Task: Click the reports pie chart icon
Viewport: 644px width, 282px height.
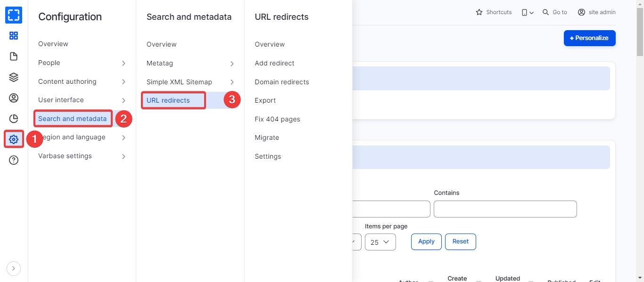Action: 14,119
